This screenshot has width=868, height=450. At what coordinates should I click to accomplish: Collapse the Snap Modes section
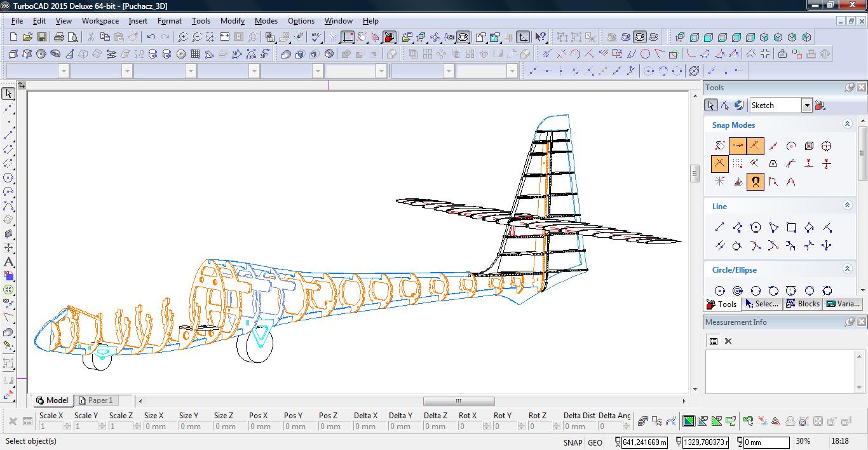pyautogui.click(x=847, y=125)
